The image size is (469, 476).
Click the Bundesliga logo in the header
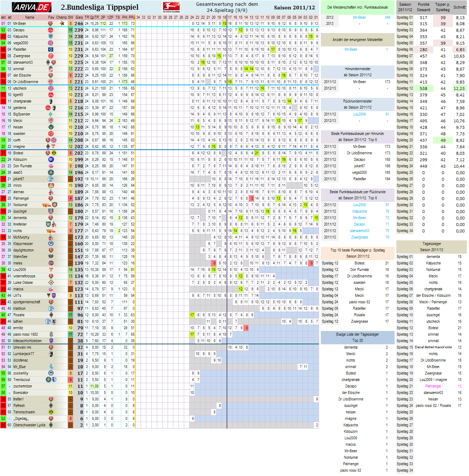click(x=172, y=7)
